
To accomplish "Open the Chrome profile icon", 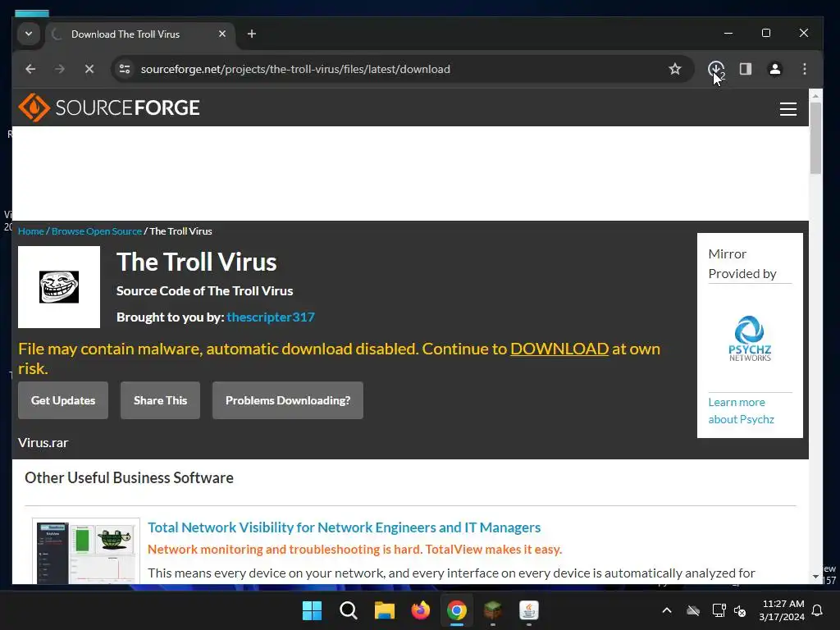I will point(774,69).
